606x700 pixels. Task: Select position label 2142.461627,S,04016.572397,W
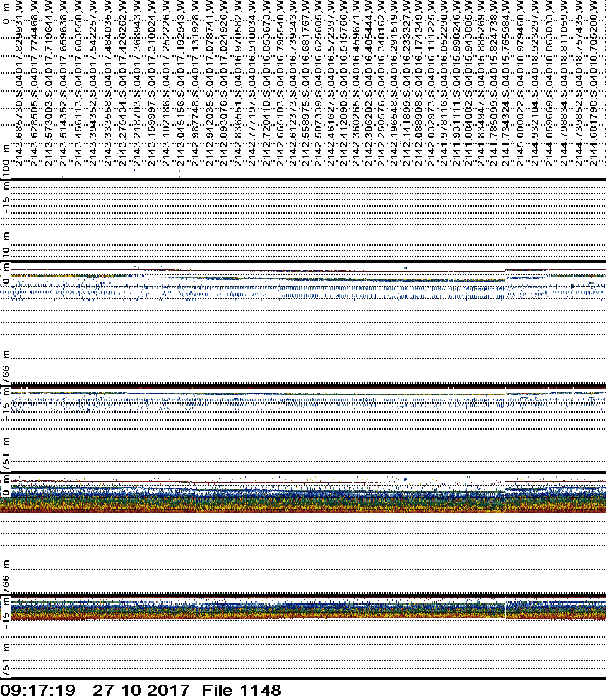[x=331, y=83]
